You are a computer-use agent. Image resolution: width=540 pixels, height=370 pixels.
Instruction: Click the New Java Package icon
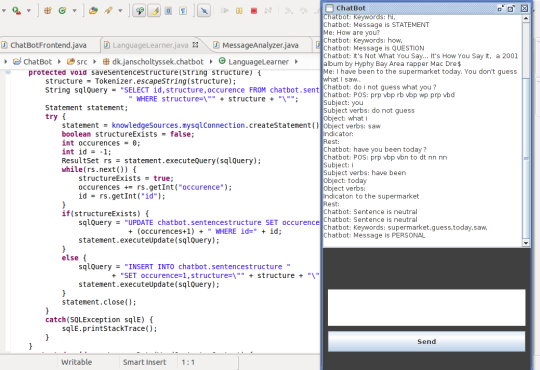48,11
